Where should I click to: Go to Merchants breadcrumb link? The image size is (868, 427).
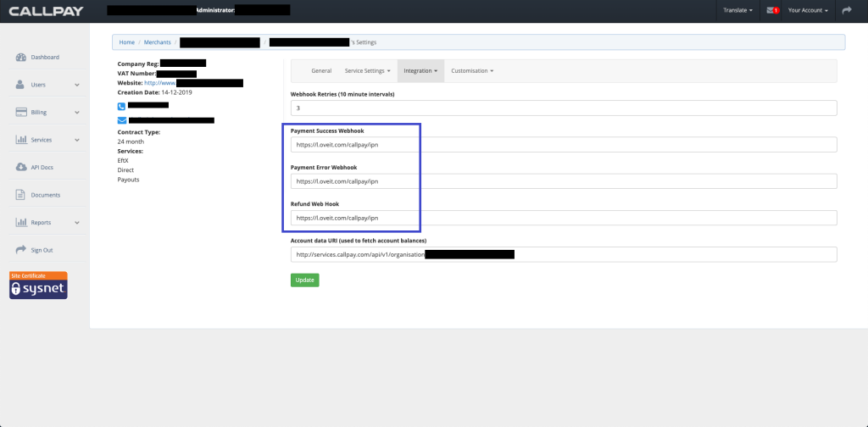(x=158, y=42)
